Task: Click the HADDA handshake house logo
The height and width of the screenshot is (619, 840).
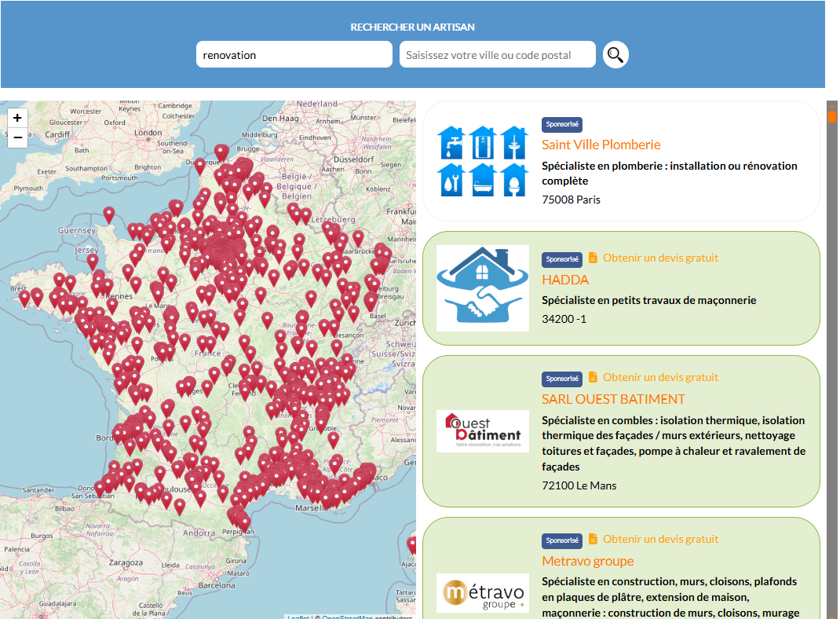Action: coord(483,288)
